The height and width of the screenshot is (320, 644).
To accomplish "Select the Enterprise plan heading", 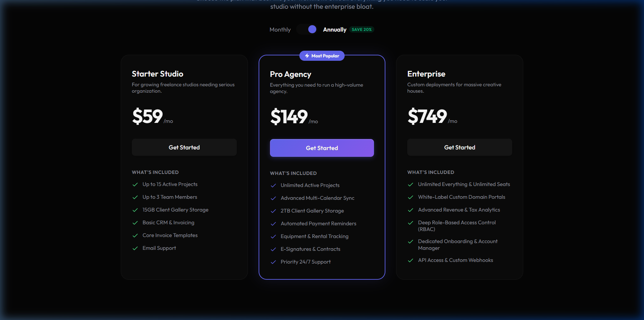I will [426, 74].
